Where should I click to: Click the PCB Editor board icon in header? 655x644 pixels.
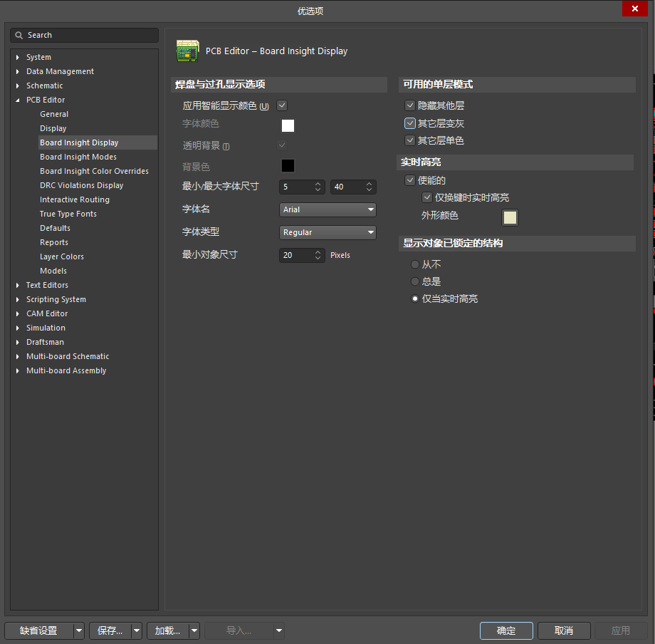coord(187,51)
